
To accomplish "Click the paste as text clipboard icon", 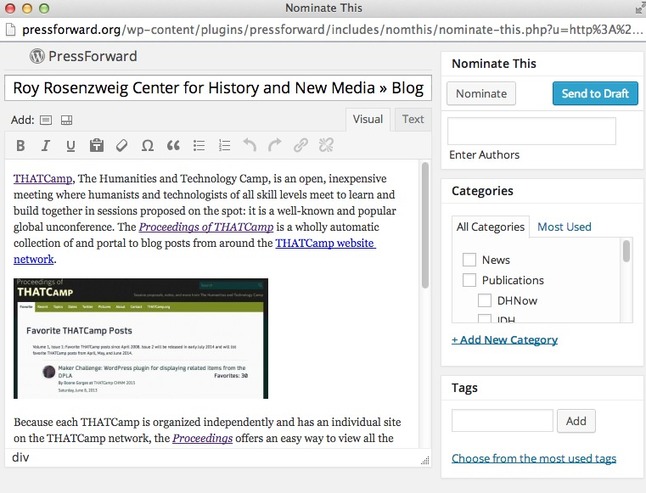I will (x=97, y=146).
